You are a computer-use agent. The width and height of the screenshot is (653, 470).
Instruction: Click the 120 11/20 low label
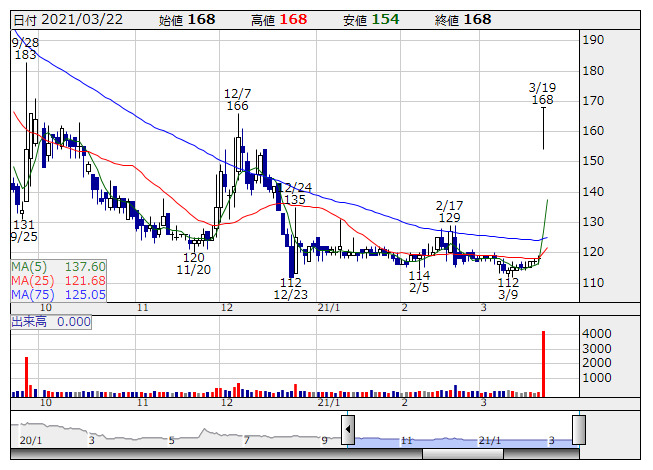[x=194, y=264]
